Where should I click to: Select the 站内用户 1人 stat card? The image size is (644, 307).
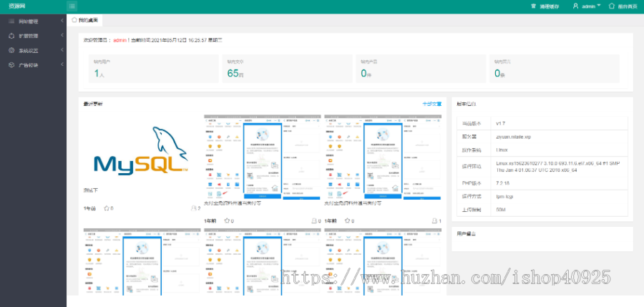point(154,68)
